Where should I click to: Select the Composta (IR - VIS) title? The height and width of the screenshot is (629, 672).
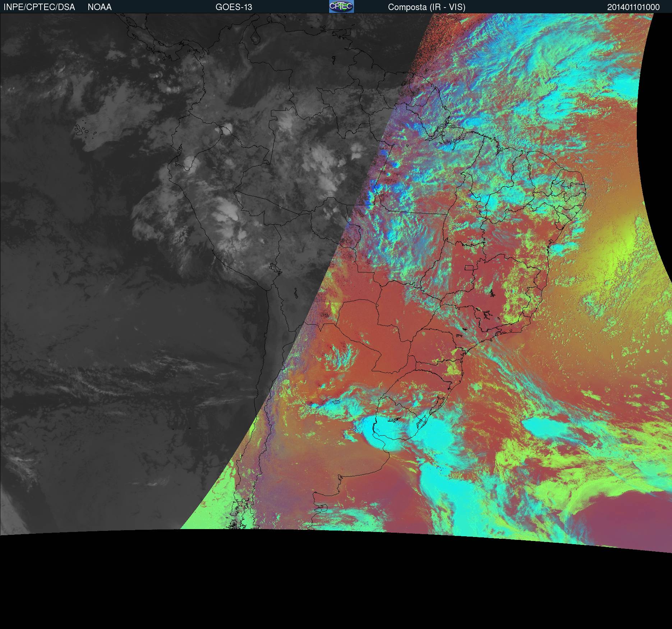pos(427,7)
